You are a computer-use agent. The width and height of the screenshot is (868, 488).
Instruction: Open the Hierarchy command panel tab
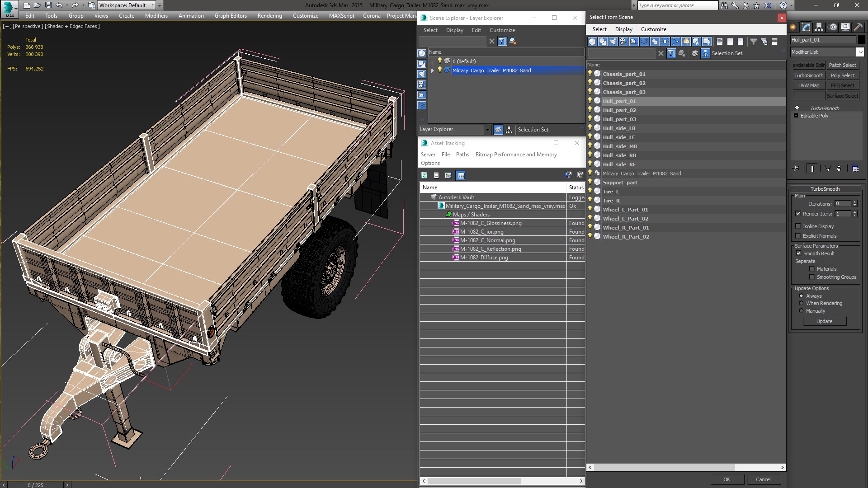pos(819,27)
